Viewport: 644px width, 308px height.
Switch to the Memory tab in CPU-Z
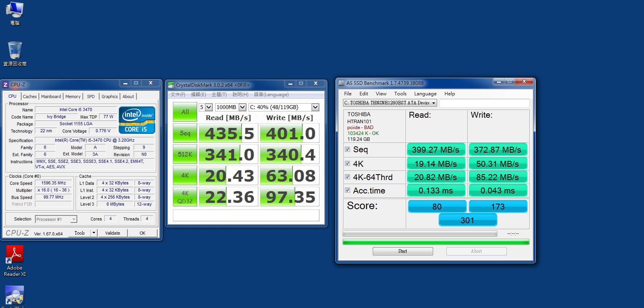(73, 97)
